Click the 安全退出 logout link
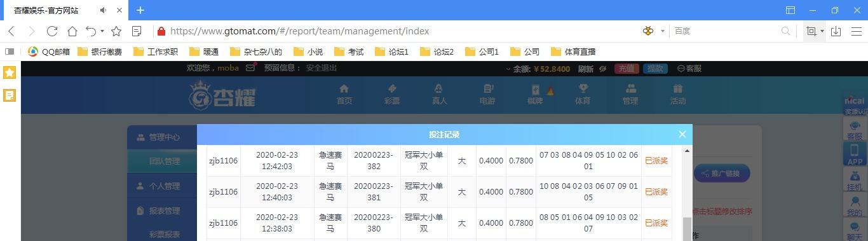Screen dimensions: 868x241 [x=322, y=68]
